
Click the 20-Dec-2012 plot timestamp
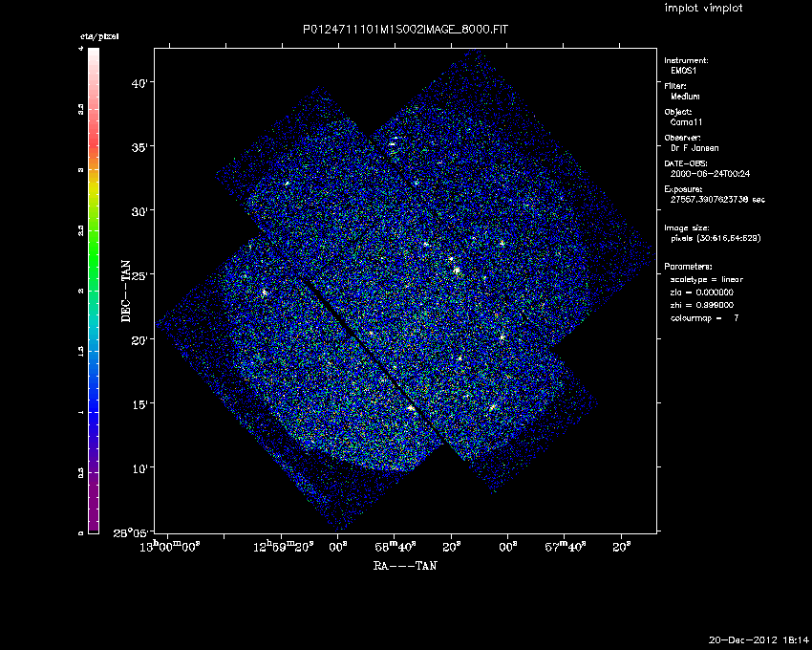pos(759,639)
